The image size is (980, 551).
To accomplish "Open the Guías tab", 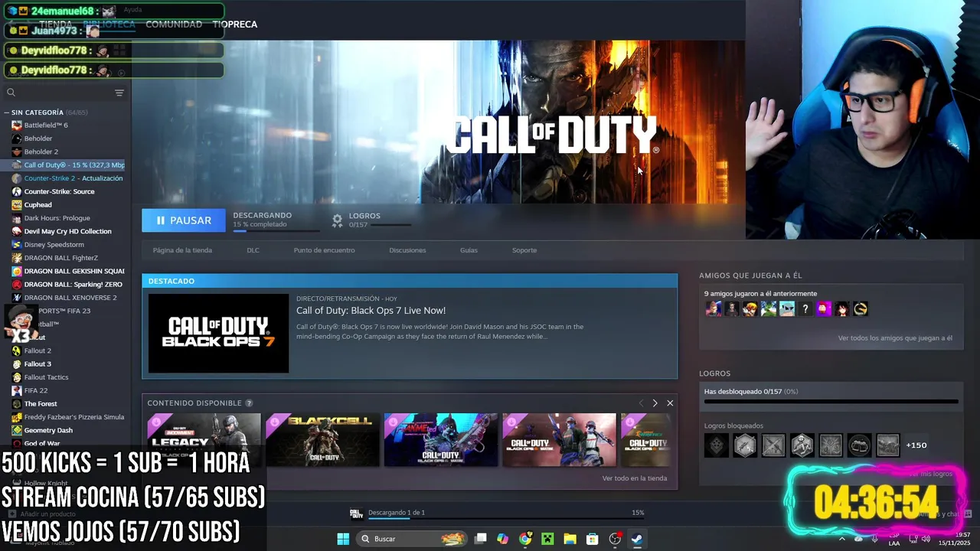I will 469,250.
